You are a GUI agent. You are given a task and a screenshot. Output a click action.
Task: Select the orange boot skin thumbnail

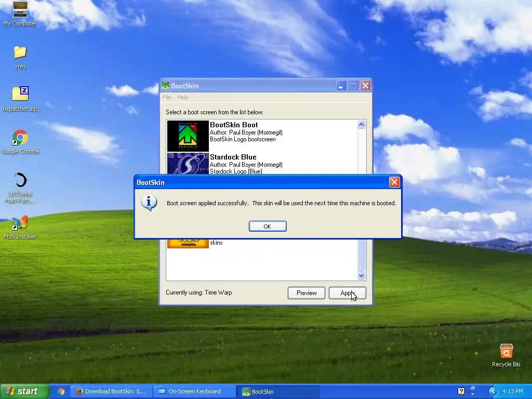[x=188, y=243]
